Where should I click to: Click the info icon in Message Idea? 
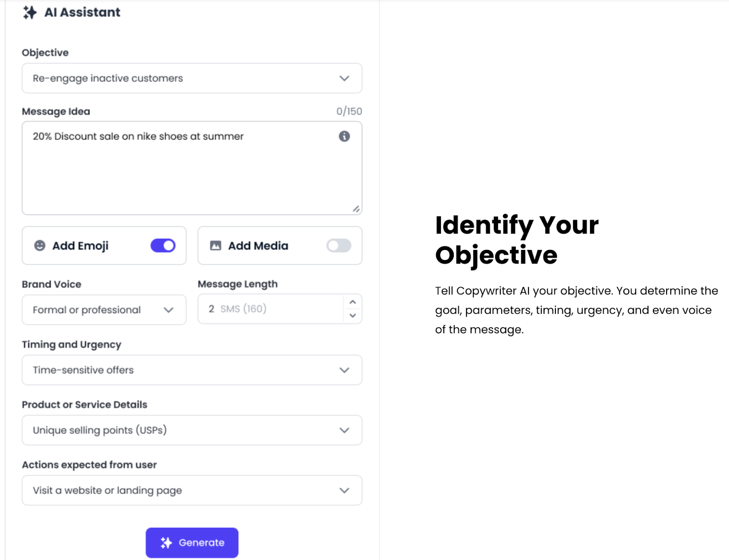pos(344,136)
